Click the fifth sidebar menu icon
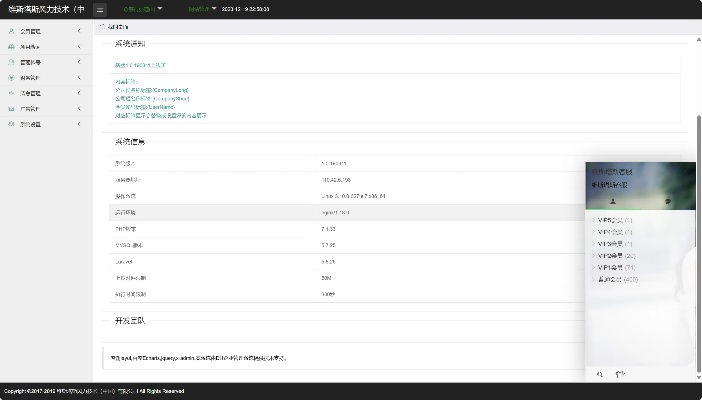 tap(10, 93)
